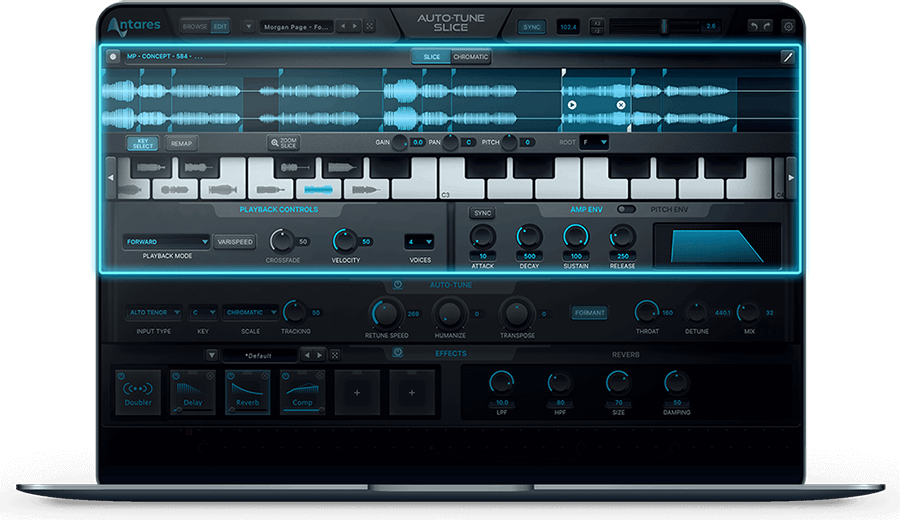Click the master volume slider handle
Screen dimensions: 900x520
(664, 26)
